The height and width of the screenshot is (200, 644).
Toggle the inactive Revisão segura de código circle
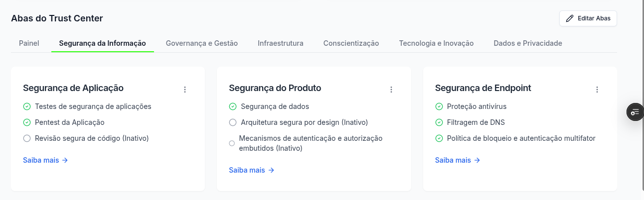coord(27,138)
